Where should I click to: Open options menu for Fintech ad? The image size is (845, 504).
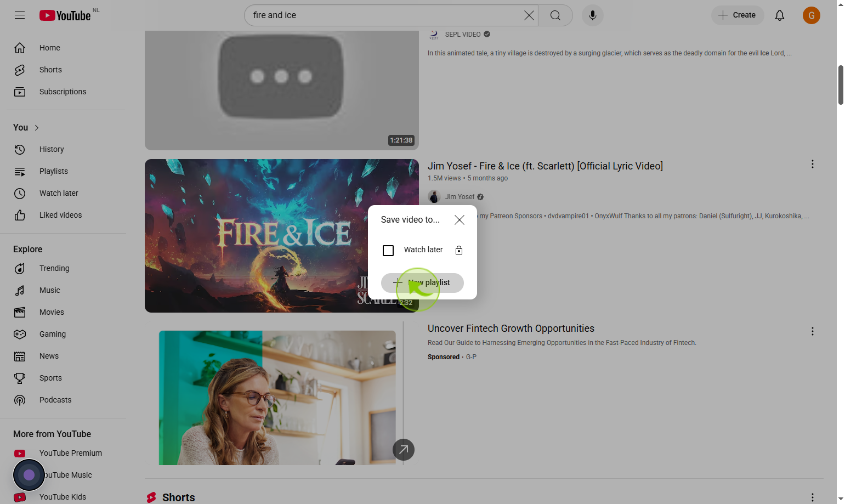813,331
